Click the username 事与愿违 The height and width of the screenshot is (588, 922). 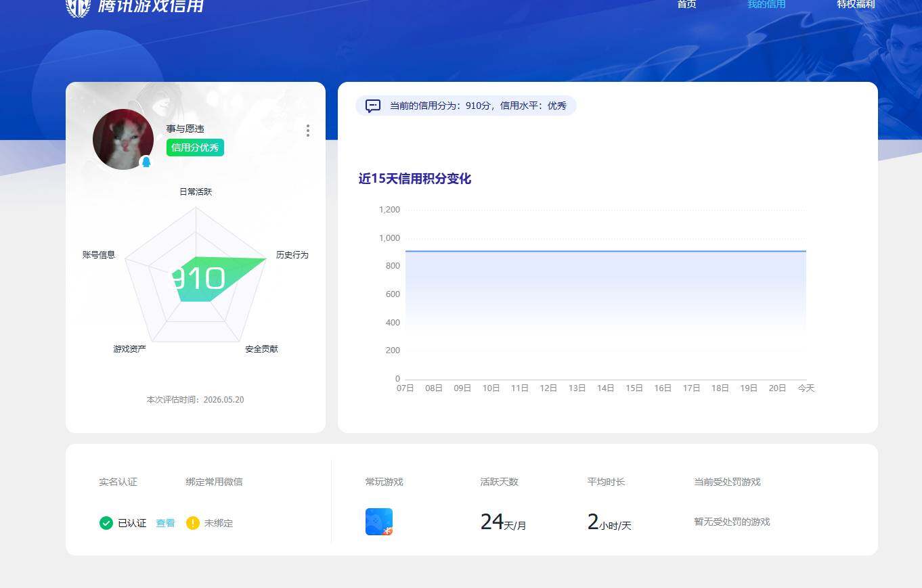(185, 129)
